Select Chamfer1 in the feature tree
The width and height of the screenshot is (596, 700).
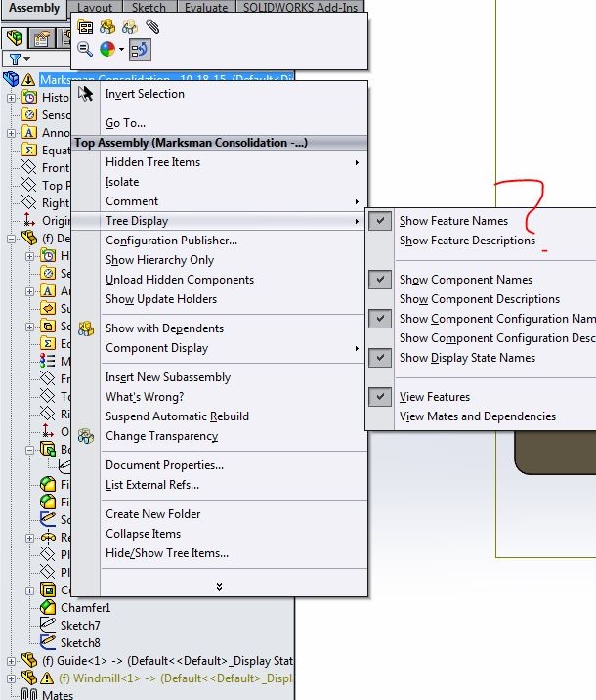(85, 608)
